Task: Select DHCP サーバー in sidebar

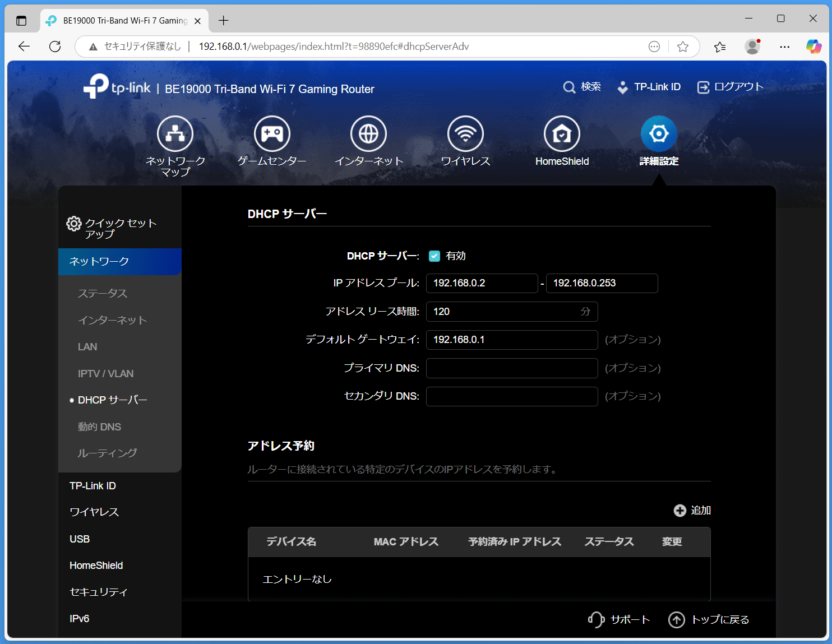Action: pos(112,400)
